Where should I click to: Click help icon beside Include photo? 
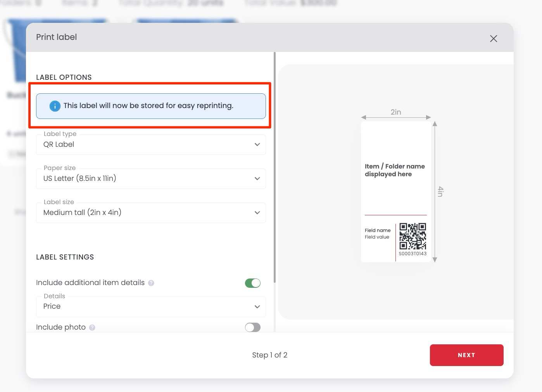[x=92, y=327]
